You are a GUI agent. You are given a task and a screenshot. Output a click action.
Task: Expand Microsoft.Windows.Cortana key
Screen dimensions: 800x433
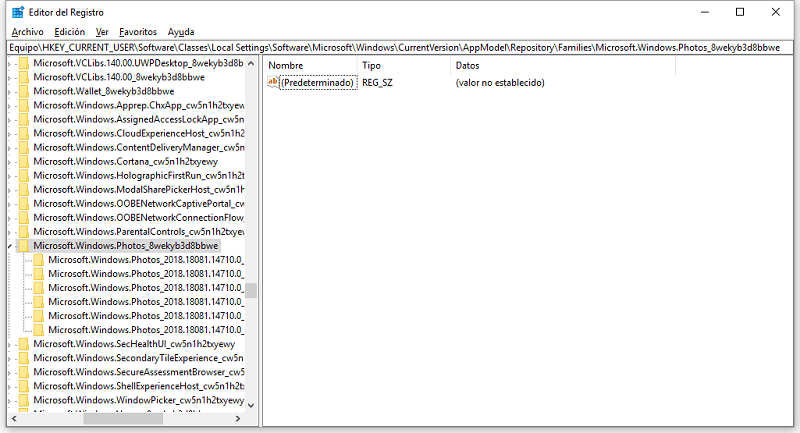10,162
